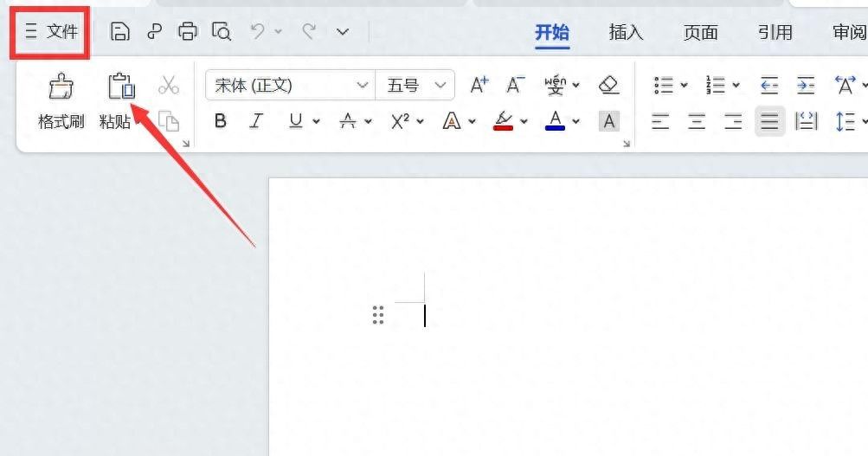Click the line spacing icon
868x456 pixels.
[x=845, y=120]
